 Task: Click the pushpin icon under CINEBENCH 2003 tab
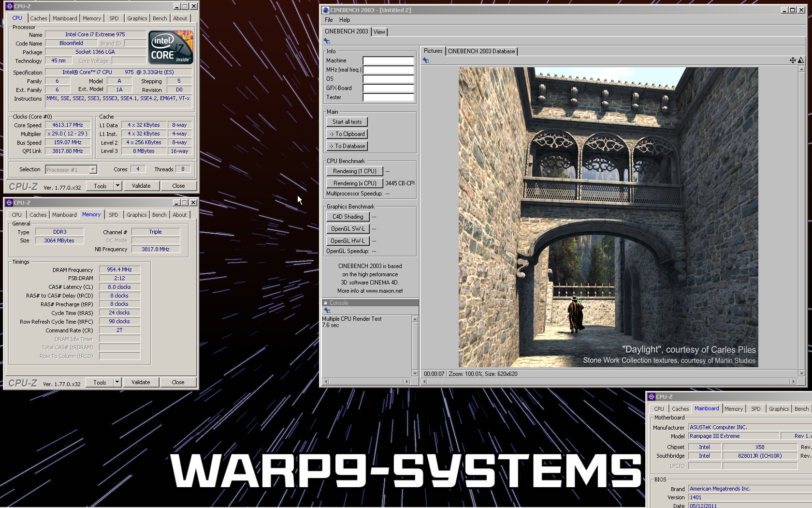[x=327, y=41]
